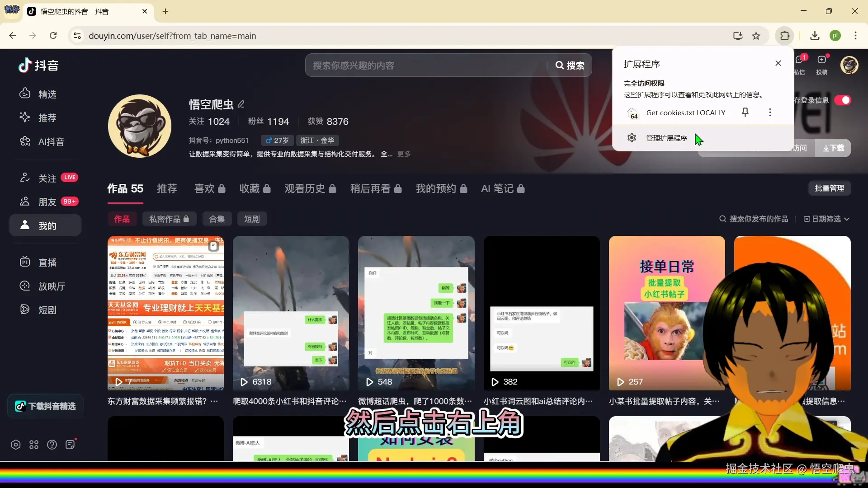Viewport: 868px width, 488px height.
Task: Click the help question-mark icon in sidebar
Action: coord(52,445)
